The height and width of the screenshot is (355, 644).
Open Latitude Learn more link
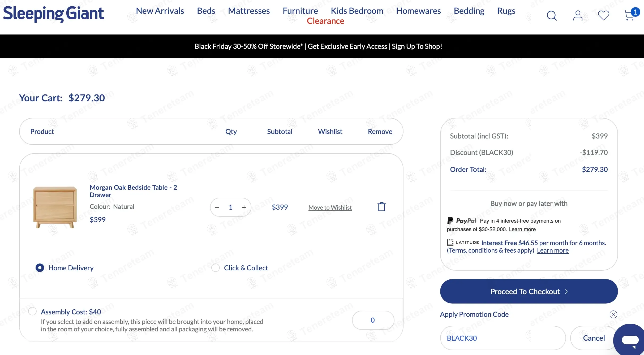tap(553, 250)
